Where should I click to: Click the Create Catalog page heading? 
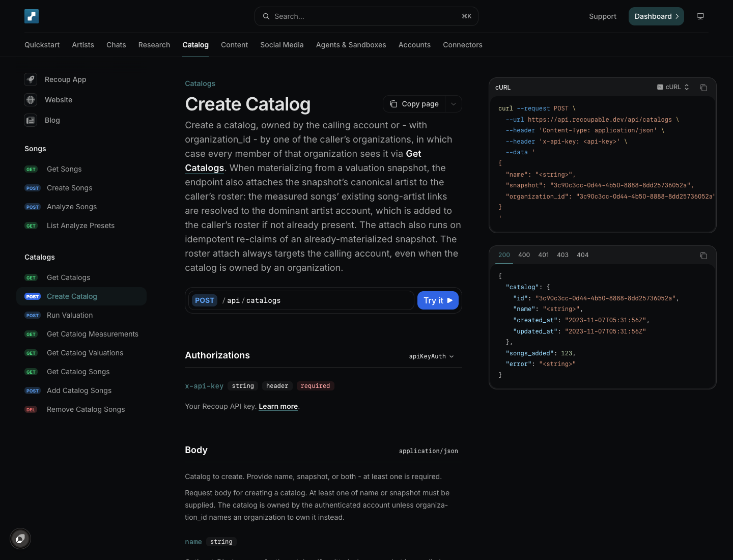click(x=248, y=104)
